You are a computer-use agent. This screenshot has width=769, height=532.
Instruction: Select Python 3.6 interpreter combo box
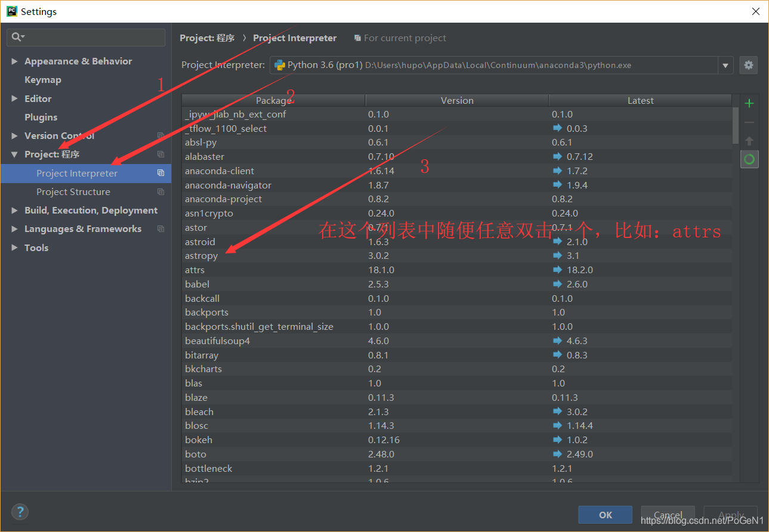[x=501, y=65]
